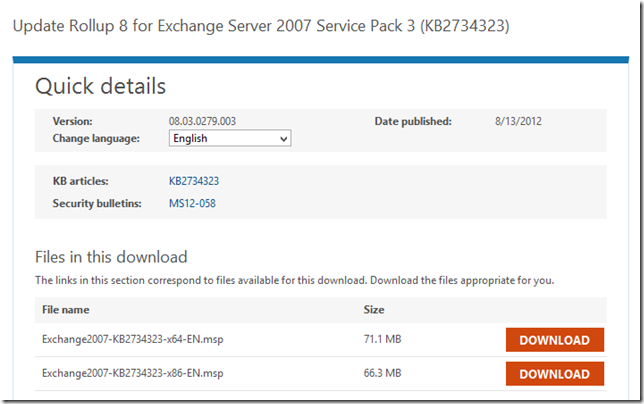
Task: Click the KB articles label
Action: [80, 181]
